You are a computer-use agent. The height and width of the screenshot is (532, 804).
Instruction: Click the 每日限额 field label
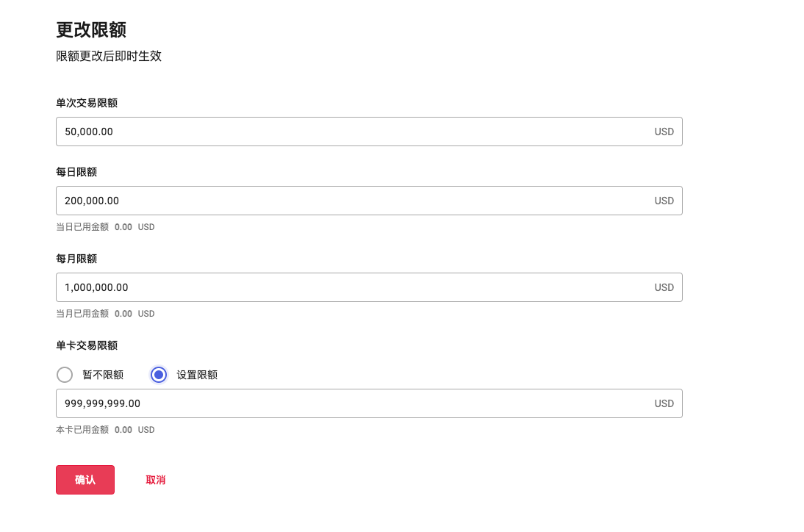(76, 172)
